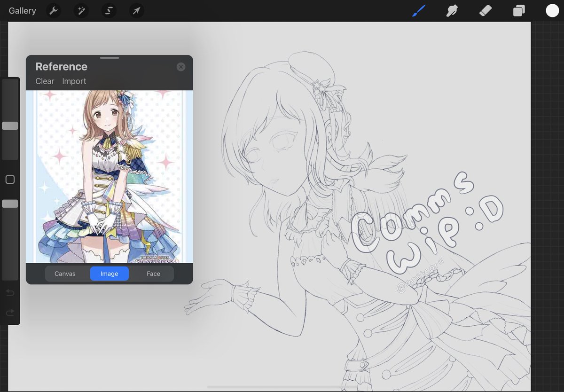Viewport: 564px width, 392px height.
Task: Open the Actions wrench menu
Action: (54, 11)
